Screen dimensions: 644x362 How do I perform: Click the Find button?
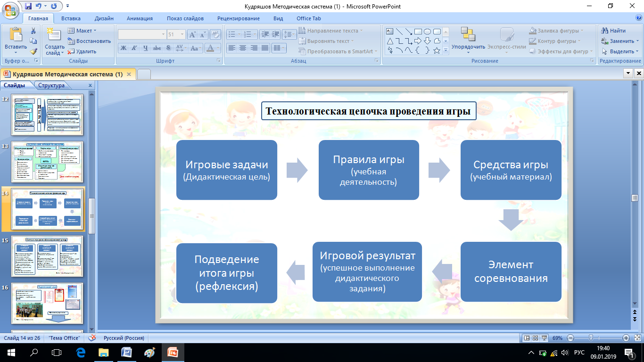pos(613,31)
